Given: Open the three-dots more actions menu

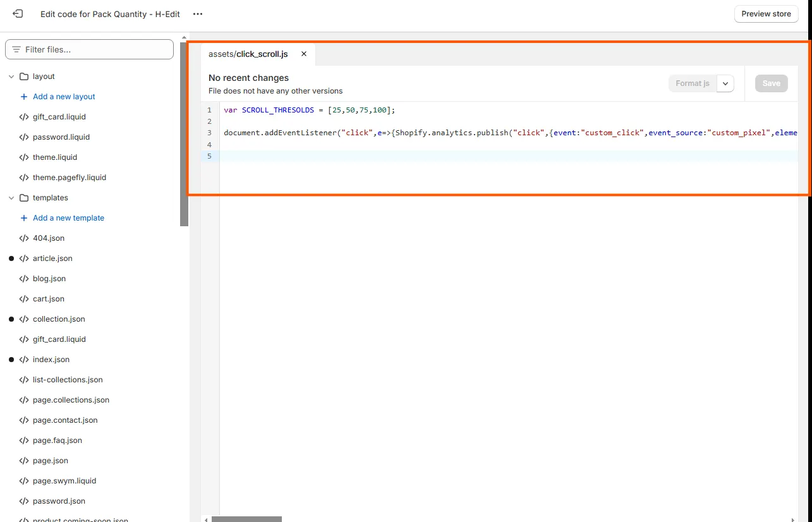Looking at the screenshot, I should click(198, 14).
